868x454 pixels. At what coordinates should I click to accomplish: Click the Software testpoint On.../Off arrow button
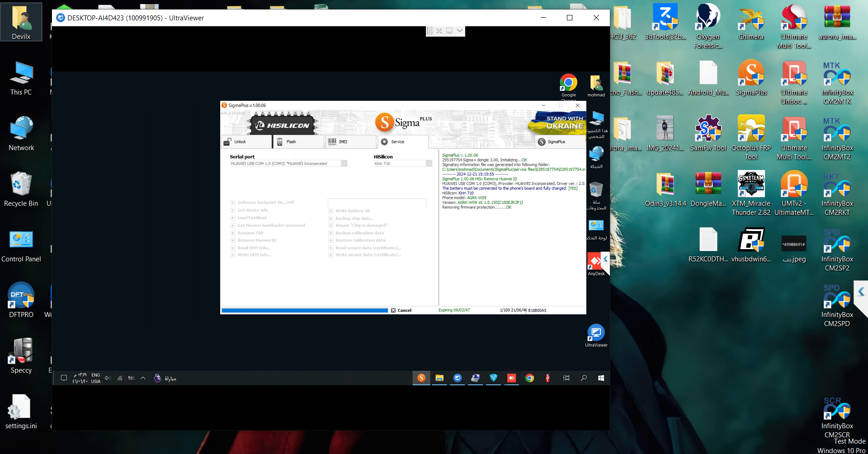pos(233,203)
